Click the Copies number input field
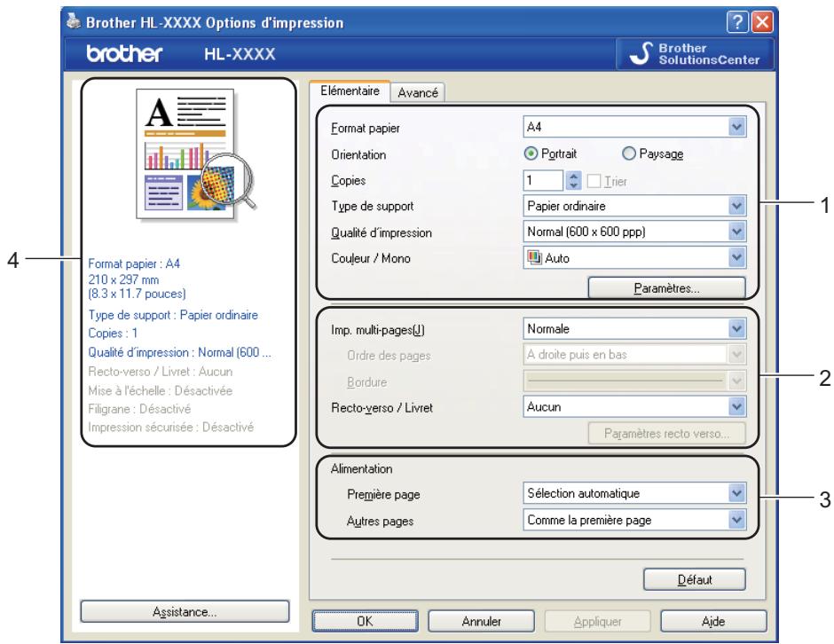Viewport: 834px width, 644px height. coord(543,181)
